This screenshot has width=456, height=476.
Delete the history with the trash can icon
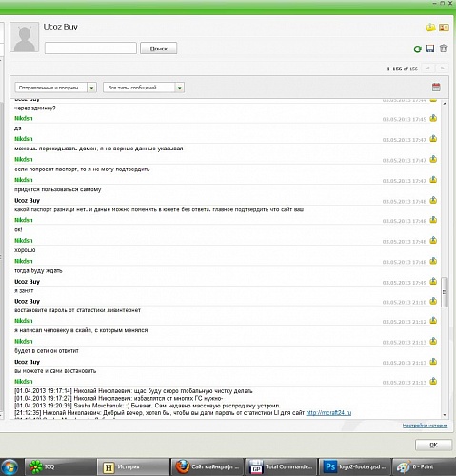coord(444,49)
